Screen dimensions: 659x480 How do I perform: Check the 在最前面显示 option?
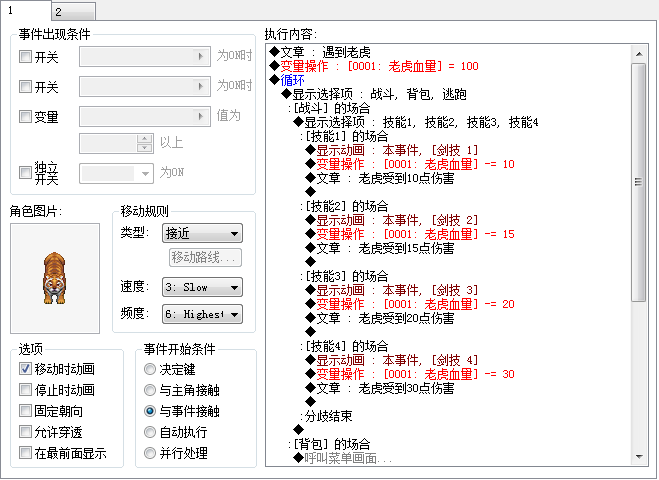coord(25,453)
